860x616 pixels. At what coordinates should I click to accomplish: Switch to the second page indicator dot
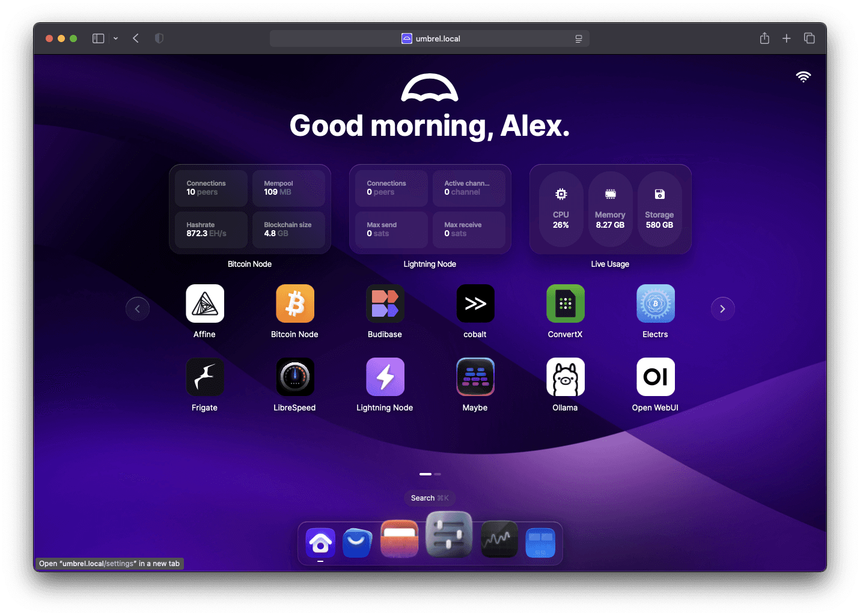click(x=438, y=474)
